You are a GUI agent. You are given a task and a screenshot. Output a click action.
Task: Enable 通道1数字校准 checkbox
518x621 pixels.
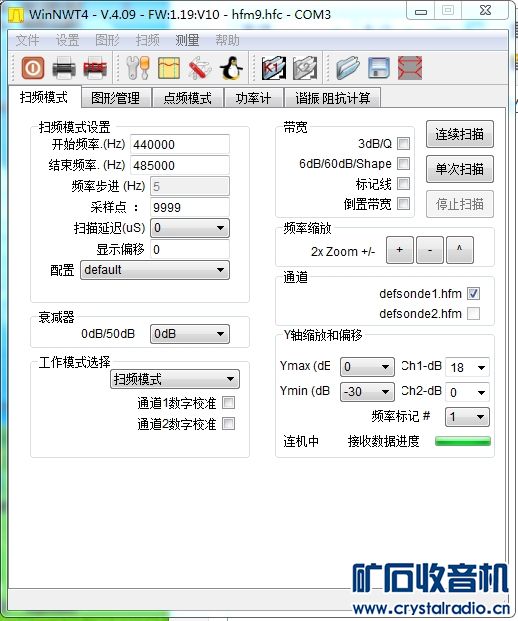pos(229,403)
